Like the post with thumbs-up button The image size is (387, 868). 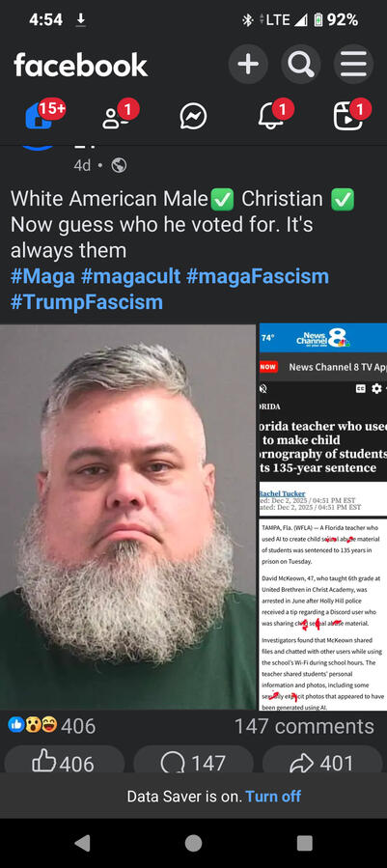point(65,763)
